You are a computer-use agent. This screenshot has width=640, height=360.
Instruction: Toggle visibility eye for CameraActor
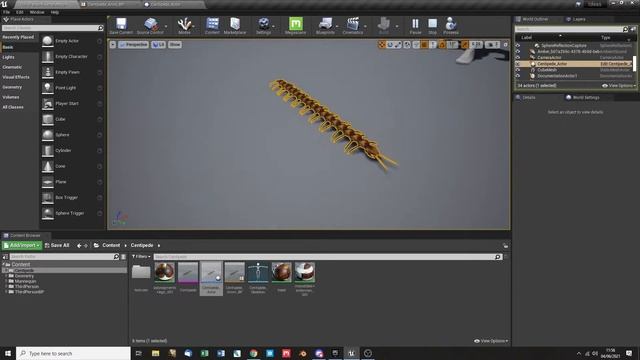tap(518, 58)
